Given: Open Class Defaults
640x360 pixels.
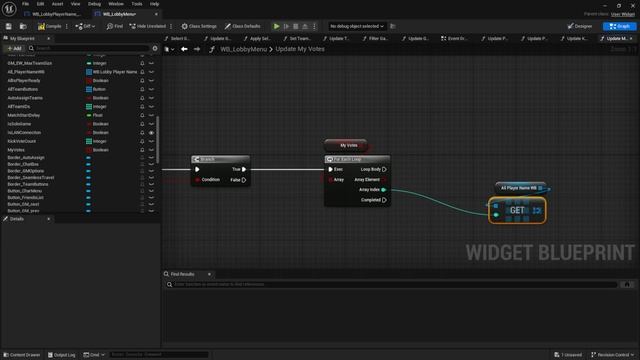Looking at the screenshot, I should click(x=242, y=26).
